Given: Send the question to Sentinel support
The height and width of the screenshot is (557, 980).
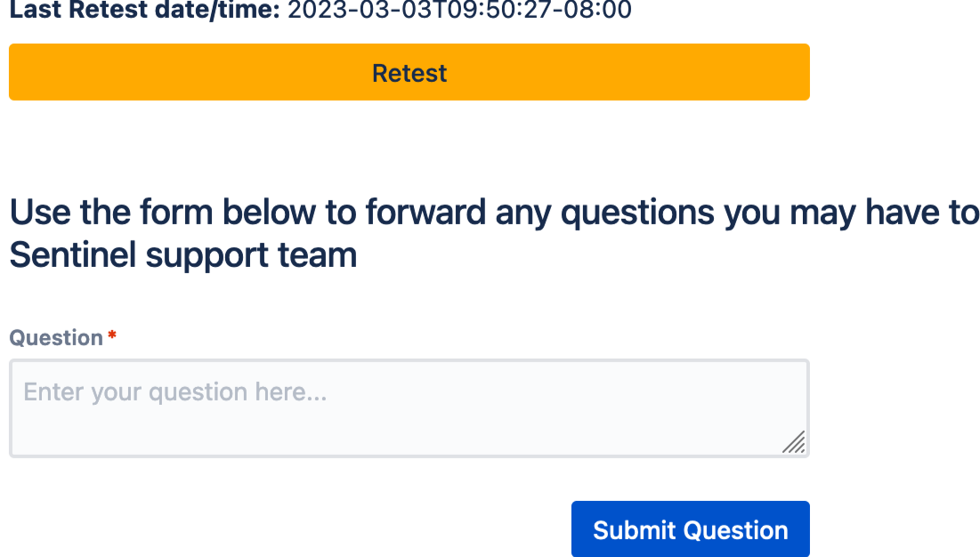Looking at the screenshot, I should [x=690, y=530].
